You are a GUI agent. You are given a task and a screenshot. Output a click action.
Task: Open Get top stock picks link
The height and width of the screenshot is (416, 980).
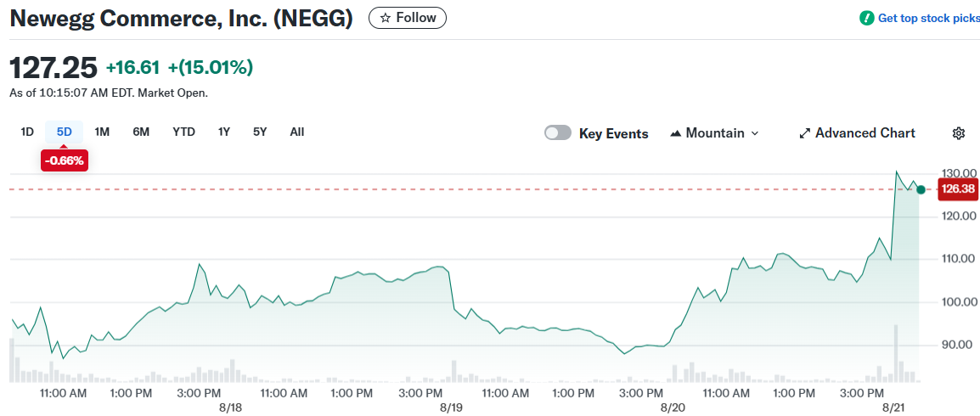point(929,18)
